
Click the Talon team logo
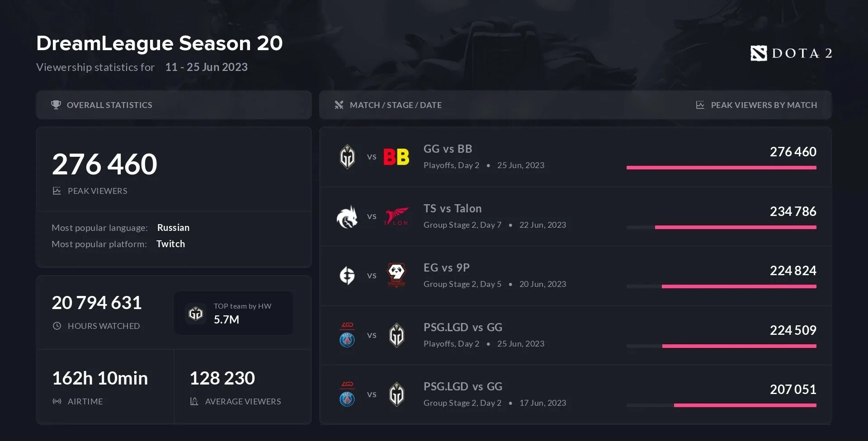(x=396, y=216)
